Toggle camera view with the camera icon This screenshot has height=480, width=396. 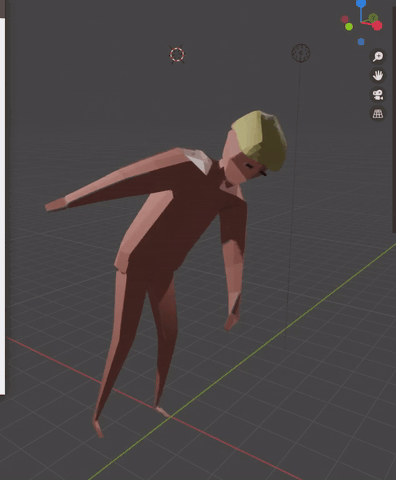click(x=378, y=95)
